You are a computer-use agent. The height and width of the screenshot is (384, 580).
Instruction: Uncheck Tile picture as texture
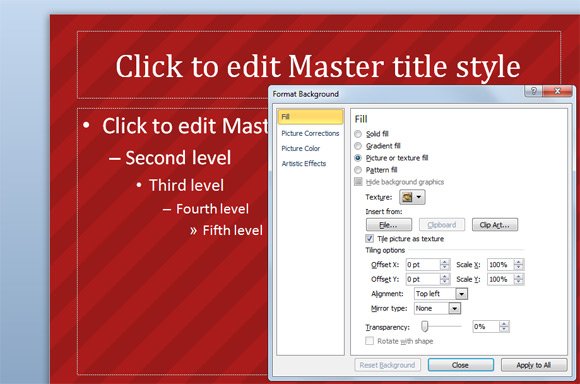(x=370, y=239)
